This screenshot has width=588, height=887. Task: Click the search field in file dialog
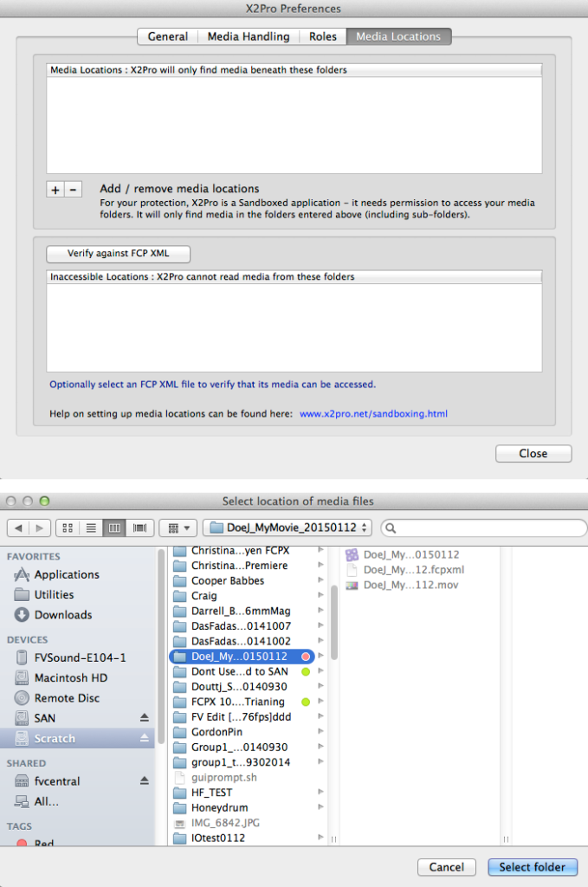point(484,528)
